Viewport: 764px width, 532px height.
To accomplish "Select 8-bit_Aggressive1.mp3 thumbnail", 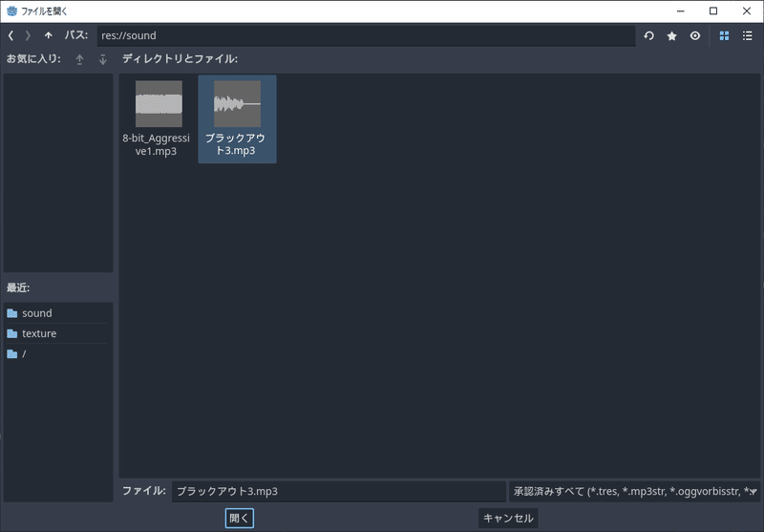I will tap(159, 104).
